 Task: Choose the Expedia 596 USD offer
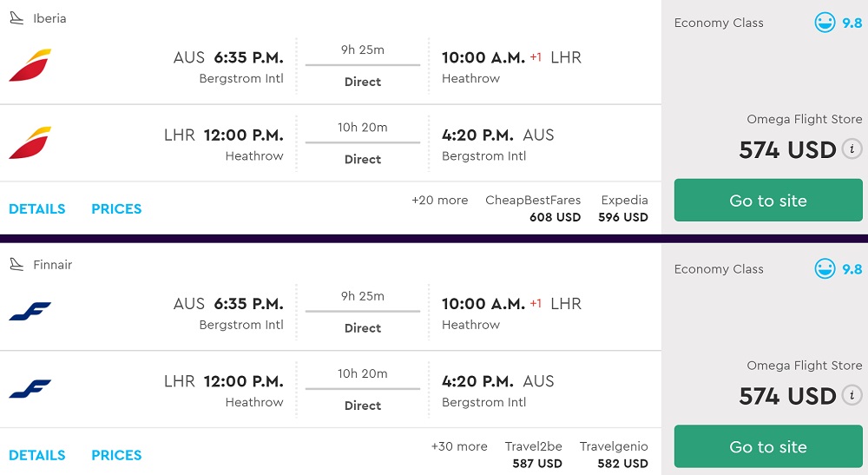pyautogui.click(x=623, y=208)
